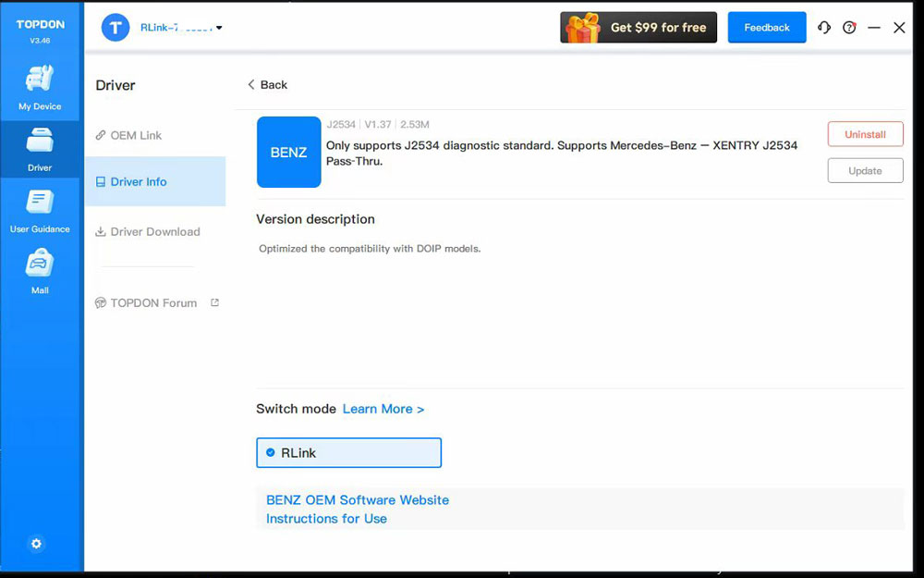Click the TOPDON logo at top left

pos(40,25)
